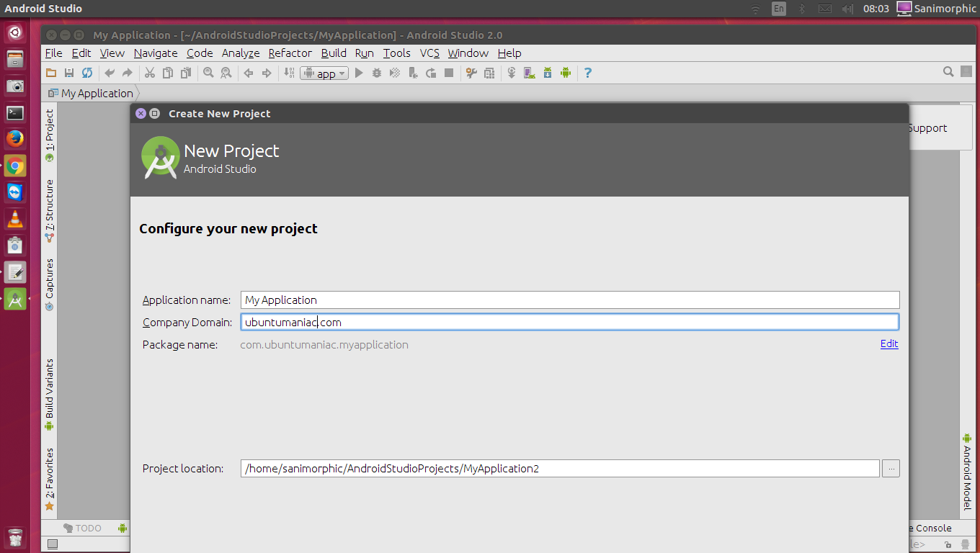
Task: Click the Rerun toolbar icon
Action: tap(431, 73)
